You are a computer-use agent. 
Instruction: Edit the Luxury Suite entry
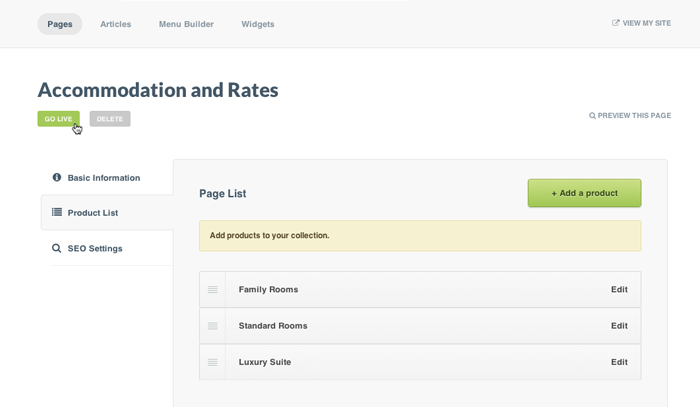tap(619, 362)
